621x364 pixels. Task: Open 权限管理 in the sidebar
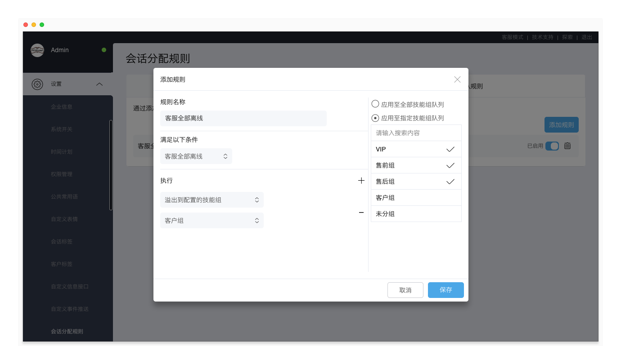tap(62, 174)
